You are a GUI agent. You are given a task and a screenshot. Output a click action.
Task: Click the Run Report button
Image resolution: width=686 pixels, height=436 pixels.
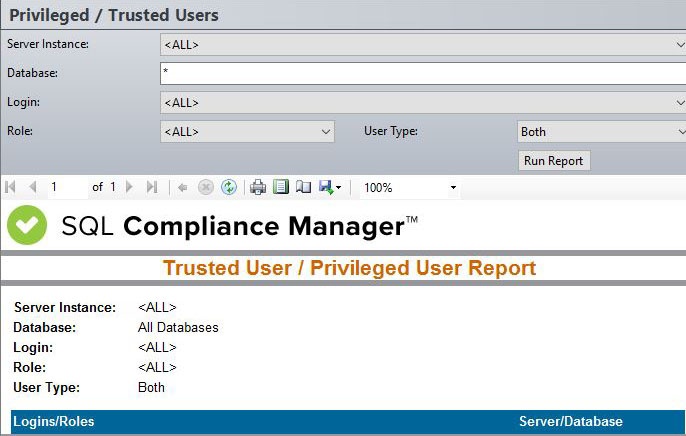pyautogui.click(x=554, y=160)
